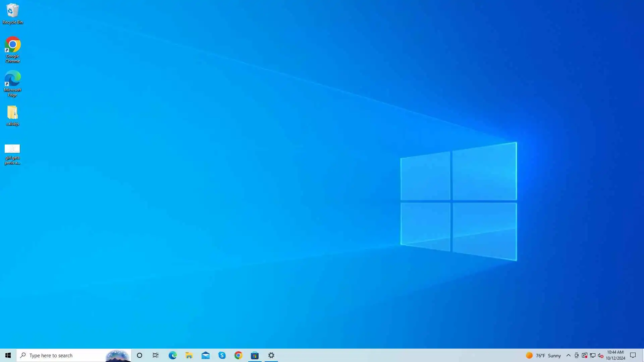Switch to Google Chrome on the taskbar
Viewport: 644px width, 362px height.
238,355
